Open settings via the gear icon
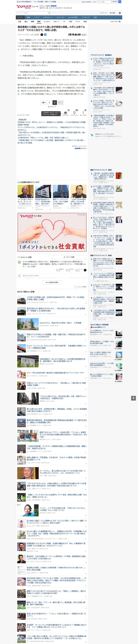This screenshot has height=644, width=138. coord(120,13)
